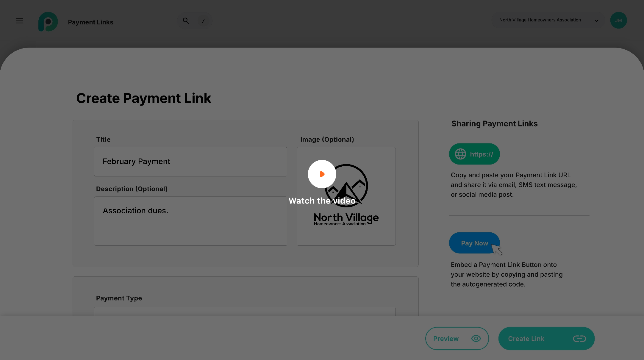The width and height of the screenshot is (644, 360).
Task: Click the Description field with Association dues
Action: (190, 221)
